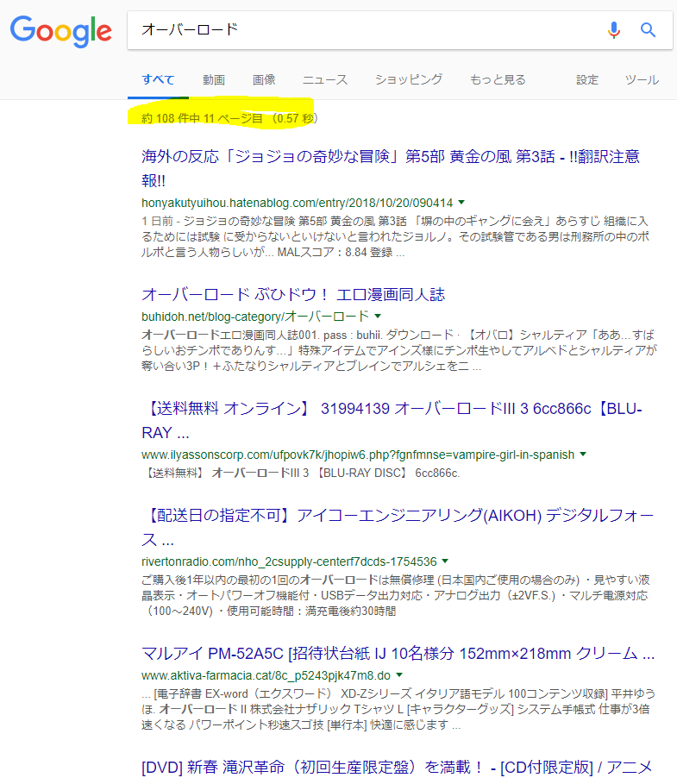
Task: Expand dropdown next to buhidoh.net URL
Action: point(378,316)
